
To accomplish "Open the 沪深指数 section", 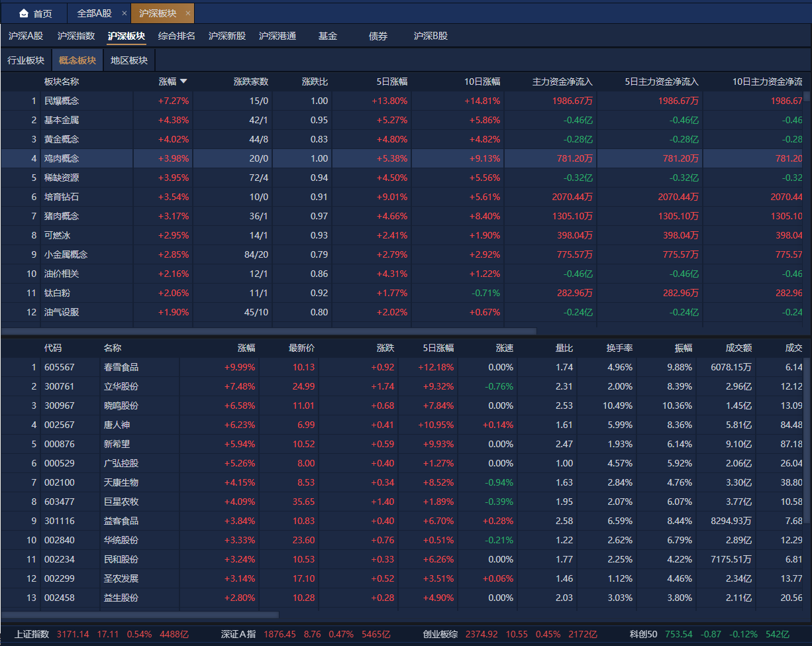I will (x=76, y=36).
